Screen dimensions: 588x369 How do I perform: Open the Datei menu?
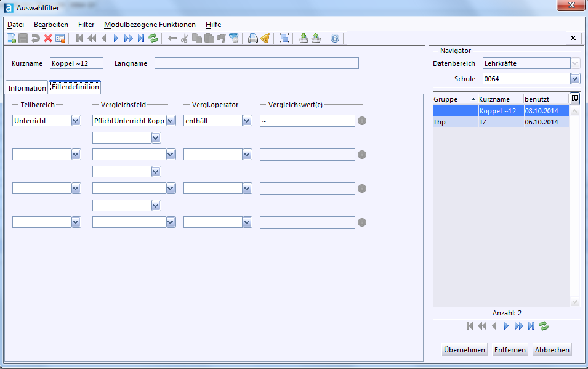(15, 25)
